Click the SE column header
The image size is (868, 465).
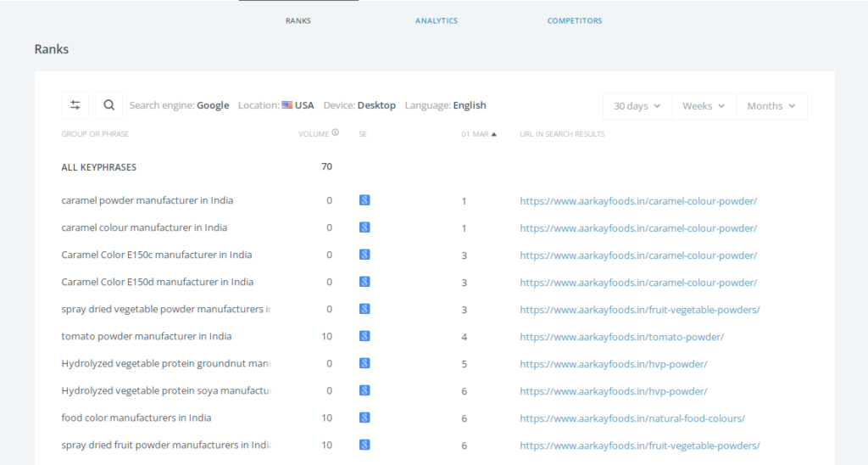click(x=363, y=134)
